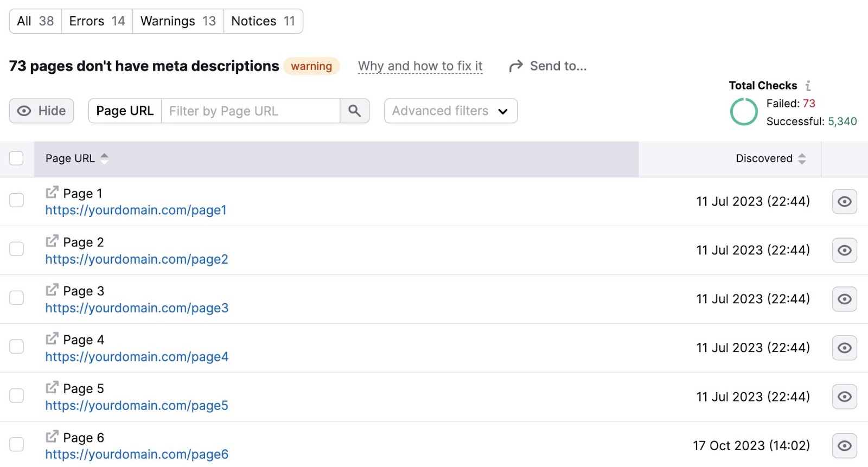Click the warning badge label
The image size is (868, 467).
[x=311, y=66]
